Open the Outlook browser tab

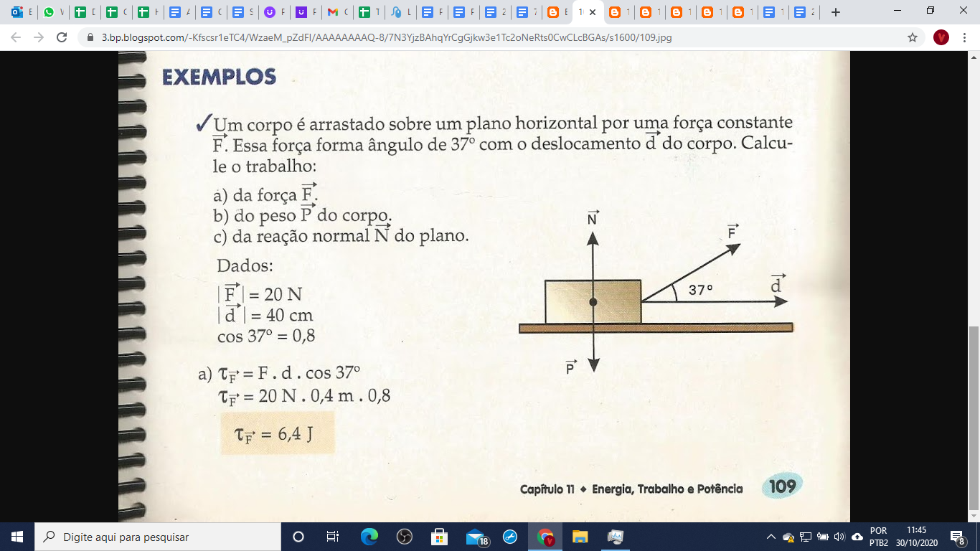[x=22, y=12]
